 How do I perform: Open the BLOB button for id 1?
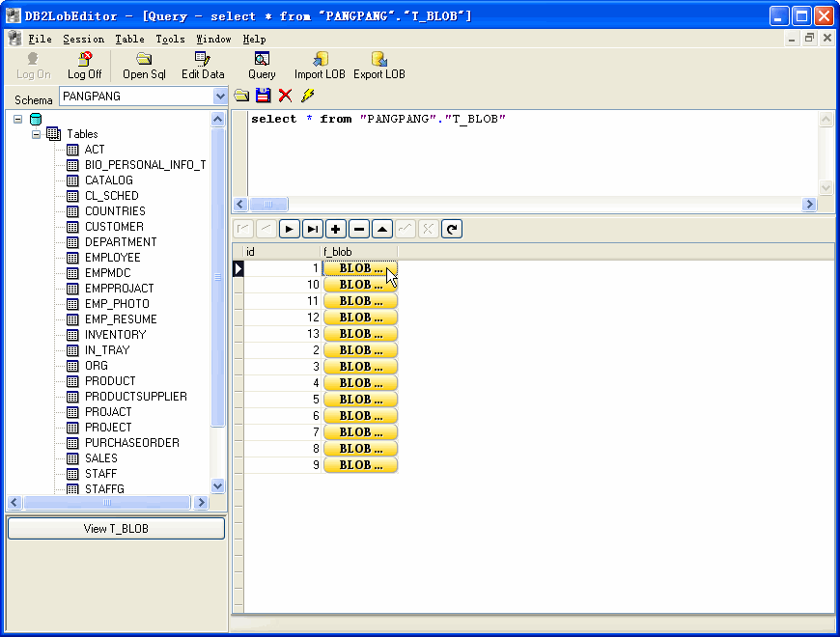[360, 268]
